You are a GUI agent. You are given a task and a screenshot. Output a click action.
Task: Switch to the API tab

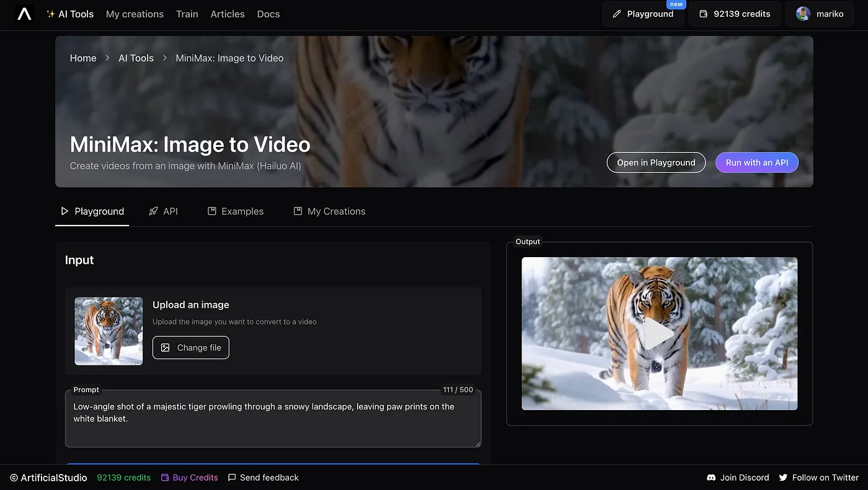[164, 211]
